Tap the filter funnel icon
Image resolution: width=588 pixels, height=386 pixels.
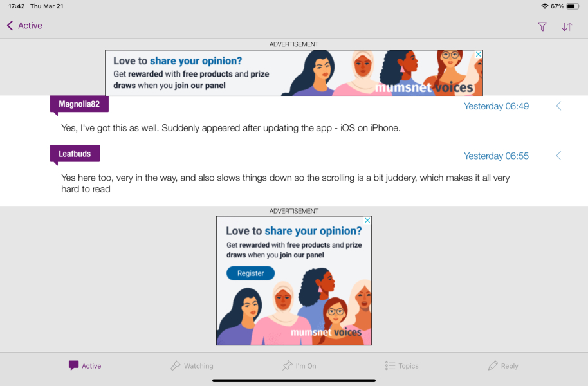point(542,26)
